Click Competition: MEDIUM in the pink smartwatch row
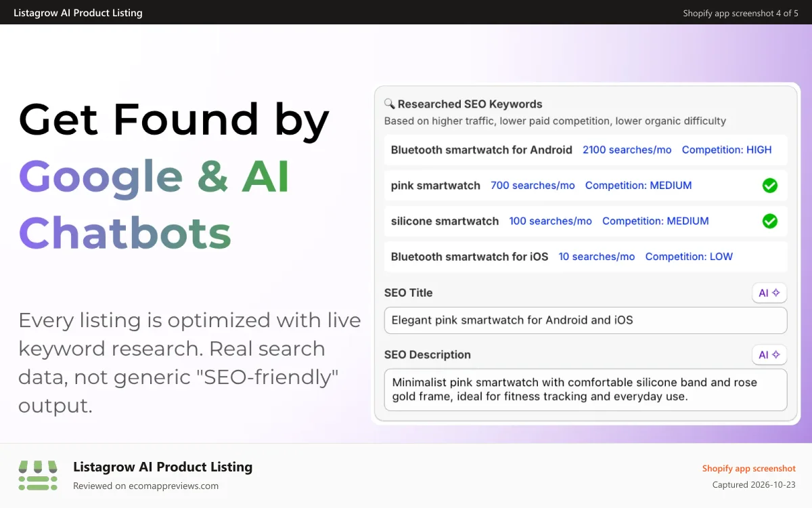Viewport: 812px width, 508px height. click(x=638, y=186)
